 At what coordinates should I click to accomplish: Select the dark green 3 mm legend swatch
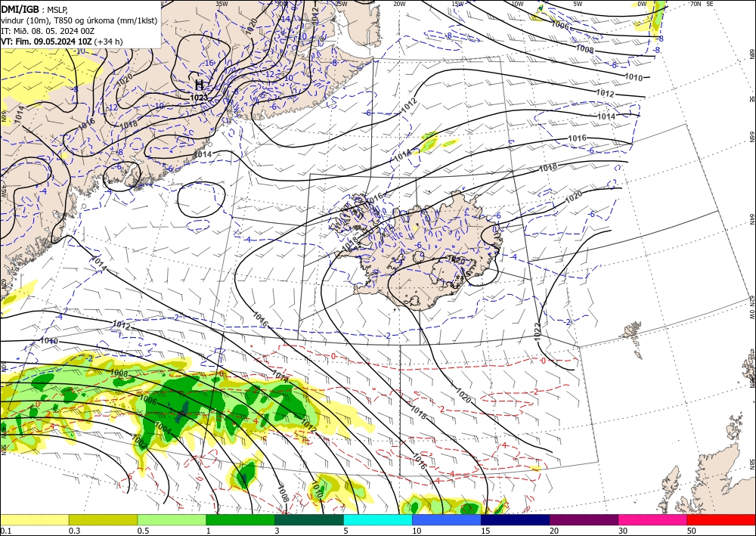tap(309, 519)
